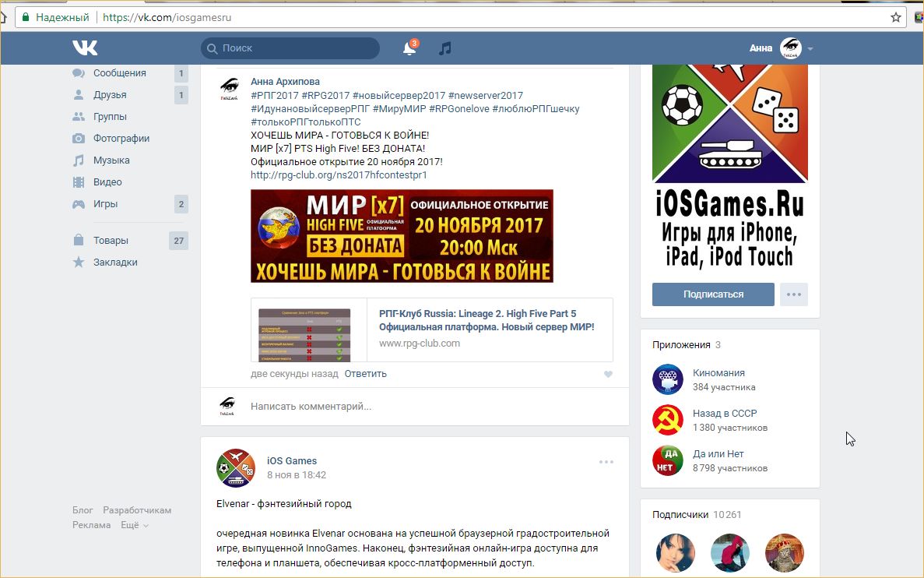
Task: Open the iOS Games post author link
Action: tap(292, 461)
